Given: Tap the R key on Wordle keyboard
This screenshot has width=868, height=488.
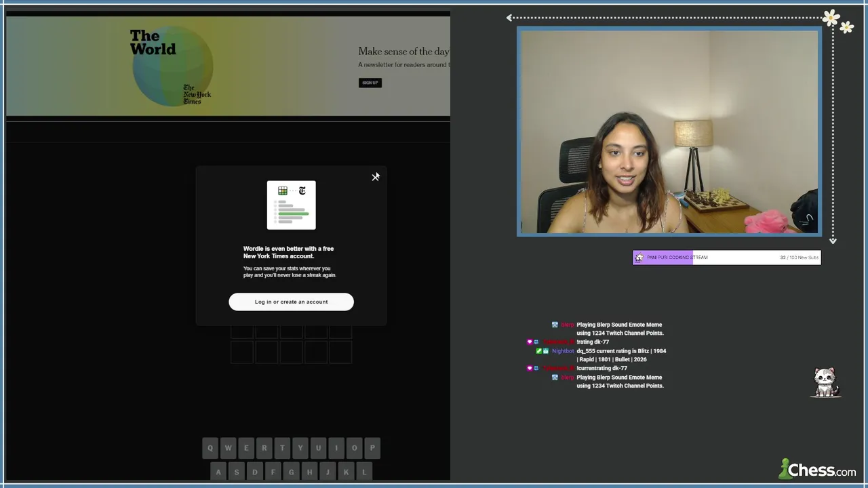Looking at the screenshot, I should click(x=264, y=448).
